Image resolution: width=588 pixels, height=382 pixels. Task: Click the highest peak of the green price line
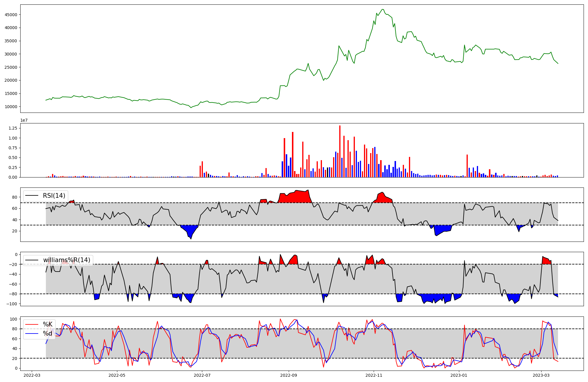pyautogui.click(x=382, y=9)
